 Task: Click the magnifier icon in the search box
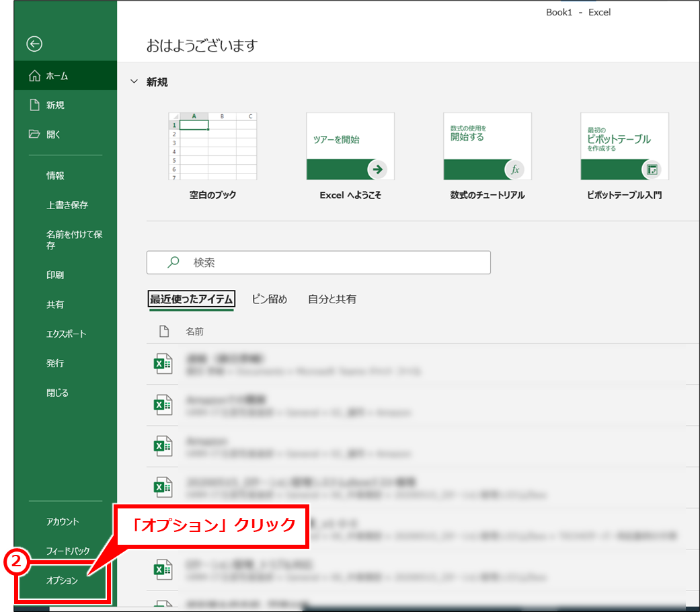pos(173,262)
